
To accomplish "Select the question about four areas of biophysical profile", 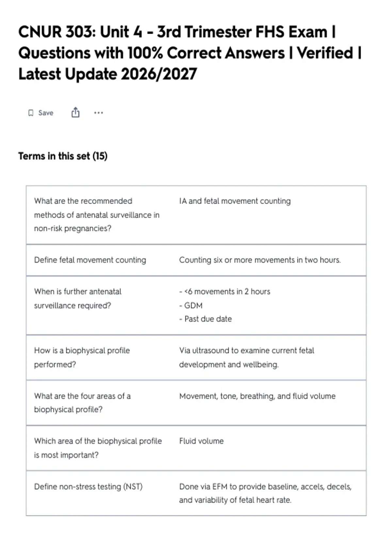I will click(x=82, y=403).
